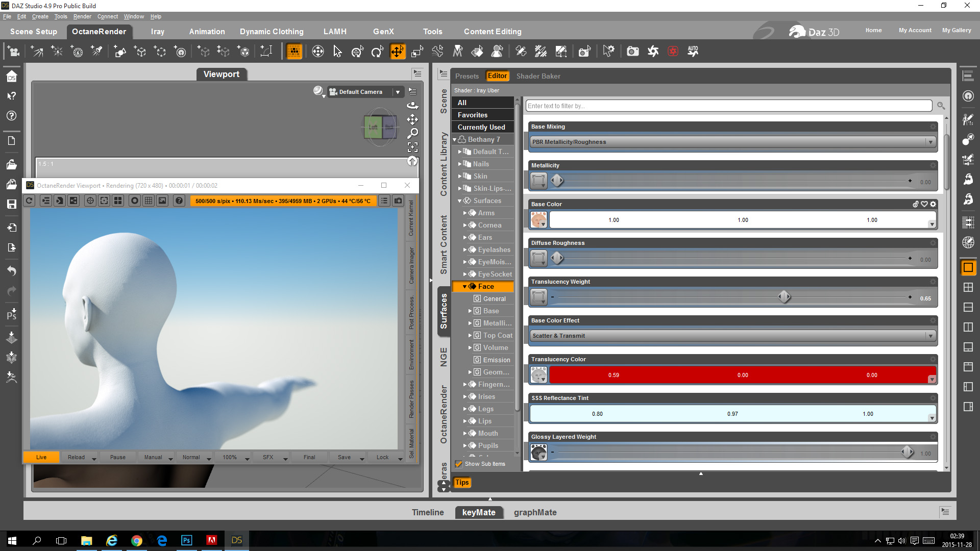Click the create new camera icon

[x=13, y=52]
